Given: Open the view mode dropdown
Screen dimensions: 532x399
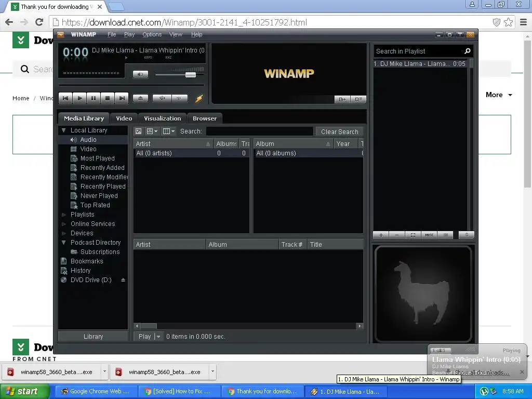Looking at the screenshot, I should (152, 131).
